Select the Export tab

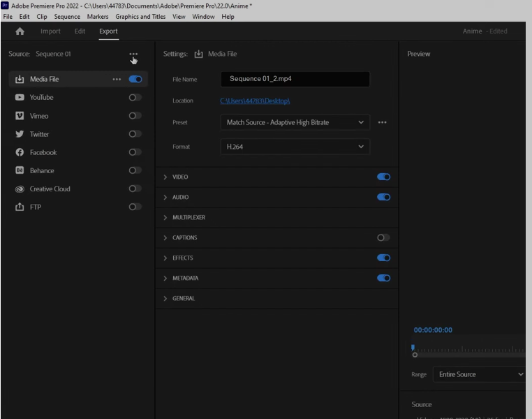click(109, 31)
